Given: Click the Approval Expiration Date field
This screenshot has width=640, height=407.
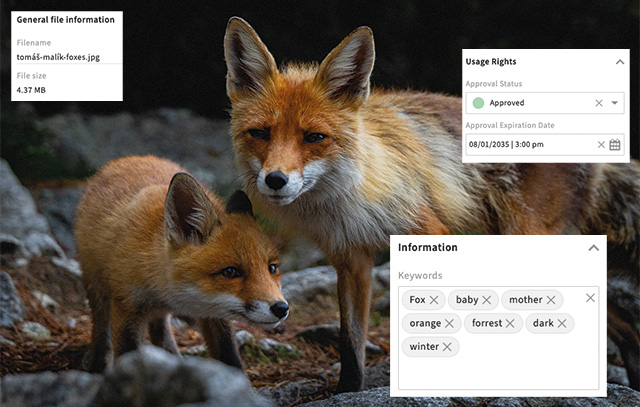Looking at the screenshot, I should pyautogui.click(x=545, y=145).
